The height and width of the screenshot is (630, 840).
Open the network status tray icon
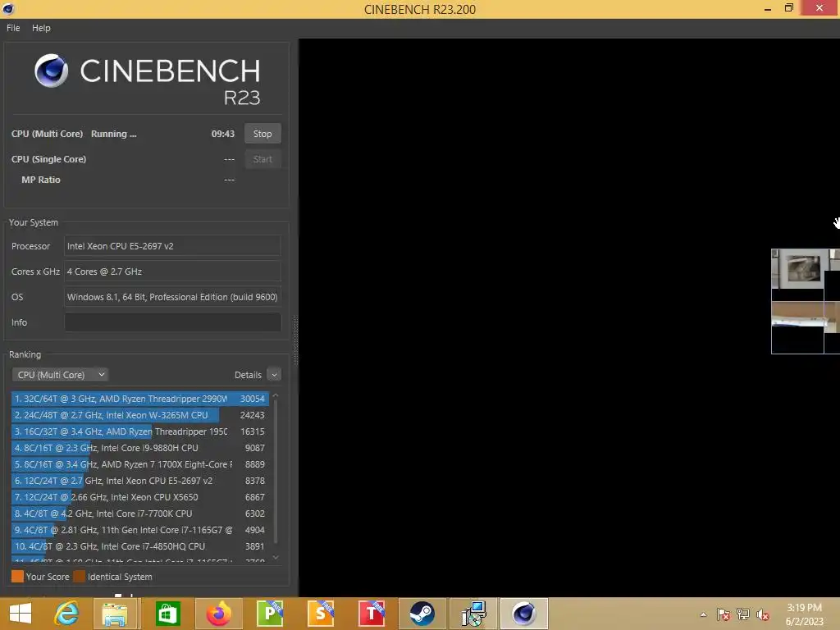click(743, 614)
